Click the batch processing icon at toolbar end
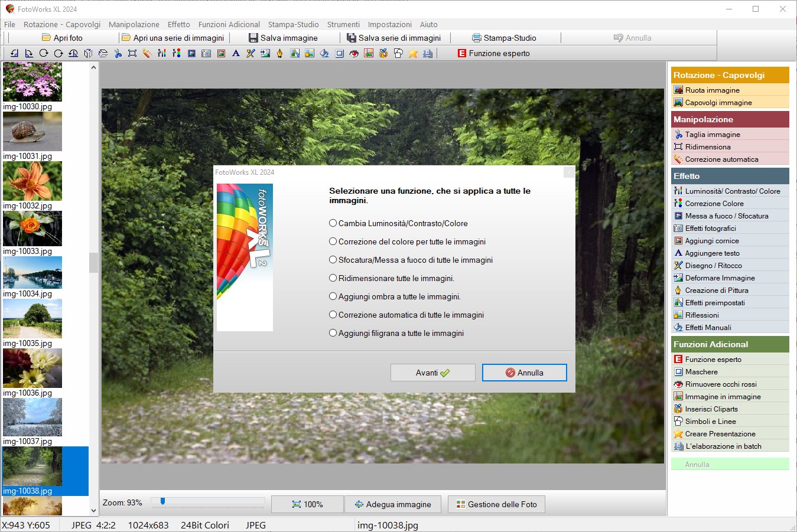 428,53
